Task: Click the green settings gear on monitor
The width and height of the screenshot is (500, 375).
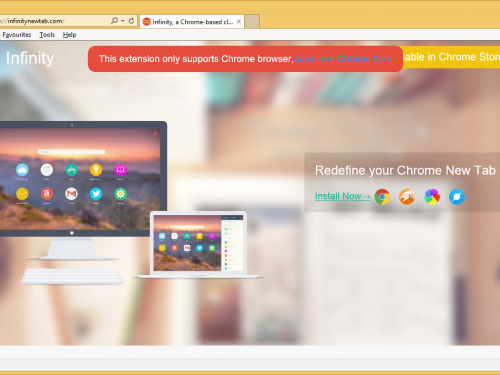Action: pyautogui.click(x=120, y=194)
